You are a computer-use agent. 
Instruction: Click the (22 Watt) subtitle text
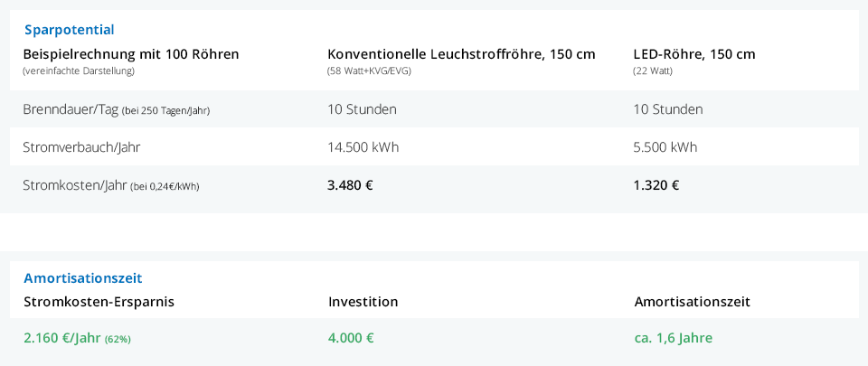[653, 71]
